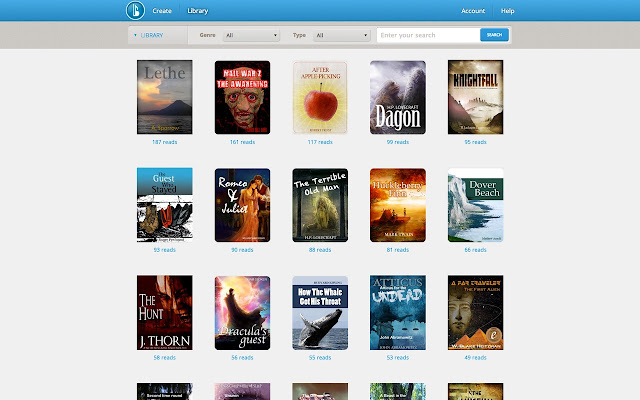Open the Dracula's Guest cover
The width and height of the screenshot is (640, 400).
(242, 313)
